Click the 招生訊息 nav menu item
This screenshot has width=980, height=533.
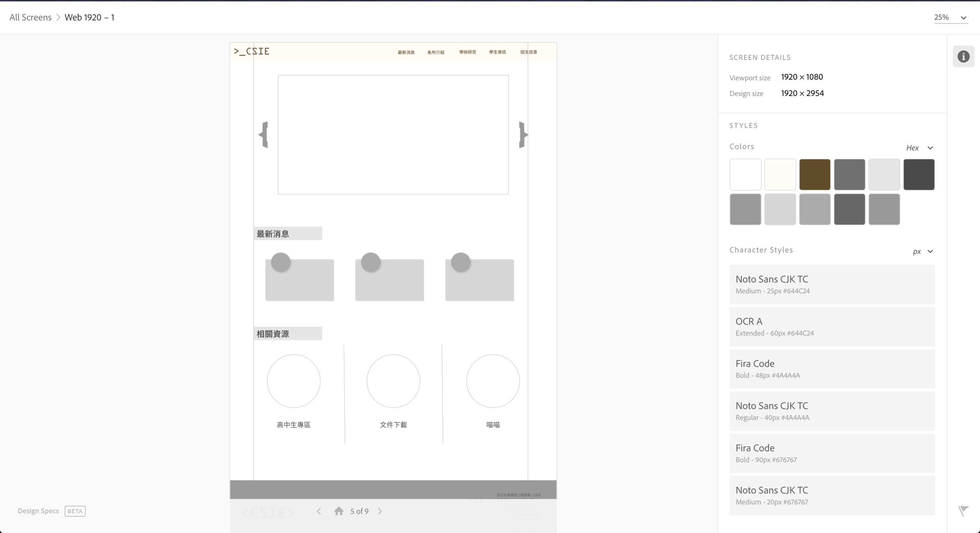point(528,52)
